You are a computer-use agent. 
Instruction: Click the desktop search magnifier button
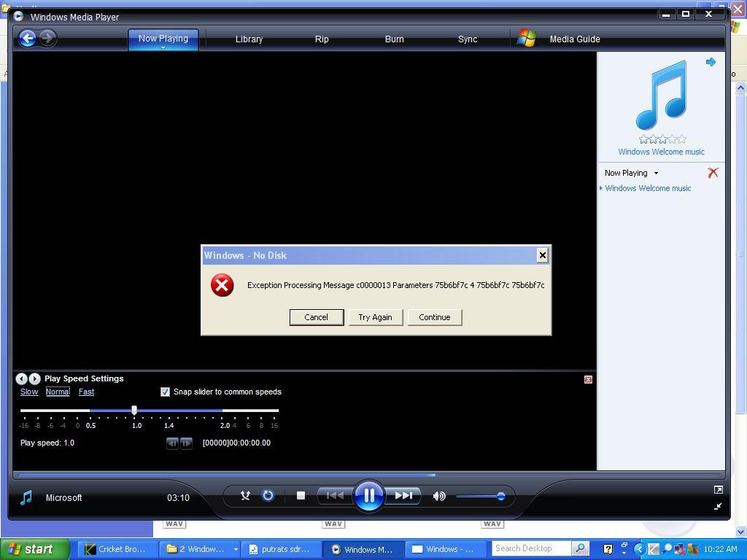[580, 548]
